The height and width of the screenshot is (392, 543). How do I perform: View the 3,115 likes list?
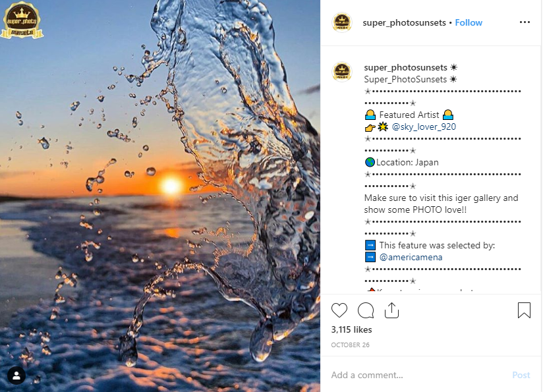tap(351, 329)
